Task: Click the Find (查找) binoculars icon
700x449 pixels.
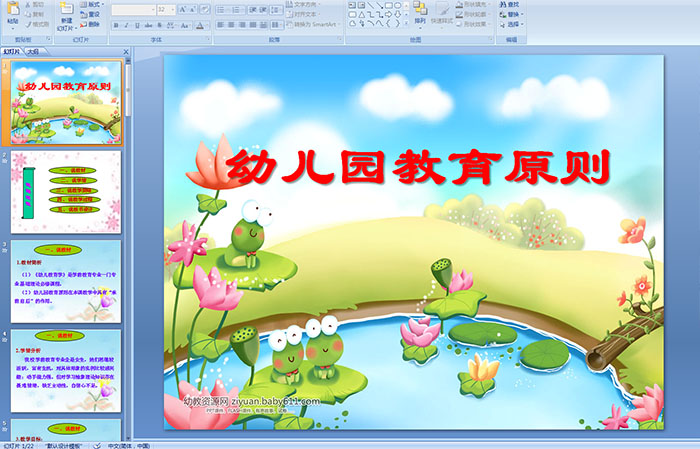Action: (503, 4)
